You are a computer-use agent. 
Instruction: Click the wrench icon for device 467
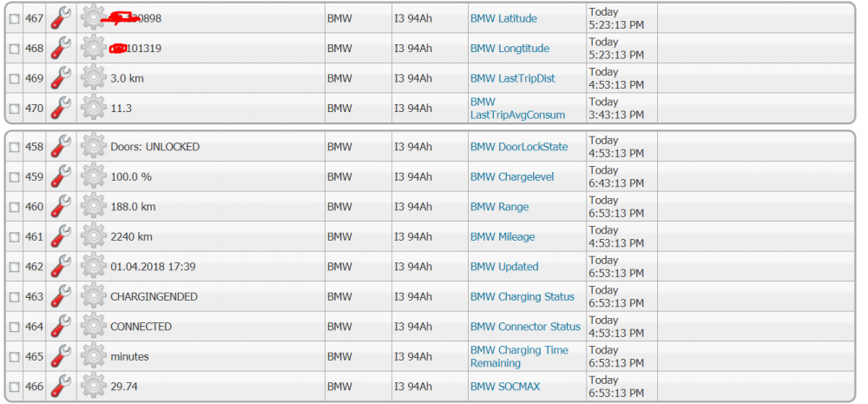(61, 18)
